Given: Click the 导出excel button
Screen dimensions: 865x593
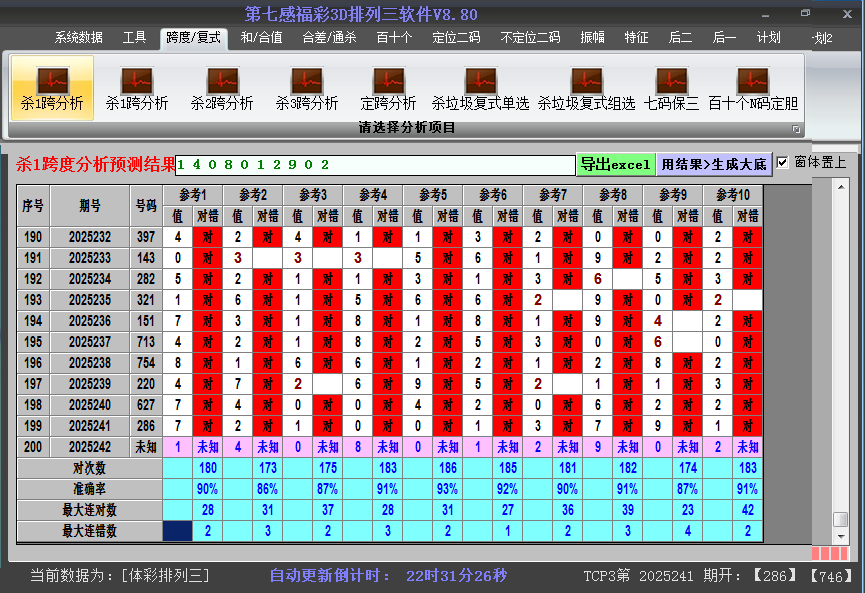Looking at the screenshot, I should [x=615, y=164].
